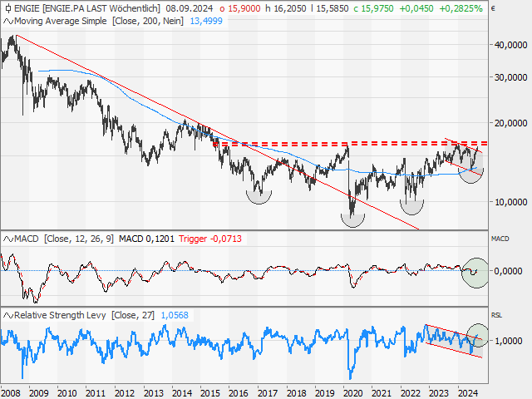Click the 2014 year label on time axis
Viewport: 532px width, 399px height.
[x=182, y=393]
